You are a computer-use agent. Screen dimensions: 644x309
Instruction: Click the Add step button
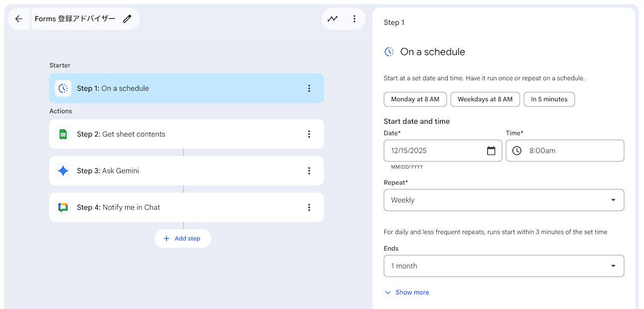click(x=182, y=239)
